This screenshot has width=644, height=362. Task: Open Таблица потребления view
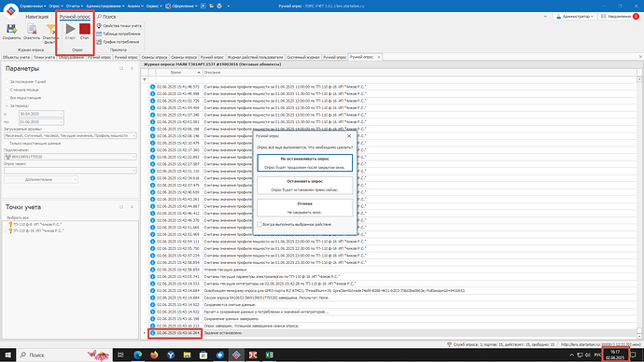119,34
